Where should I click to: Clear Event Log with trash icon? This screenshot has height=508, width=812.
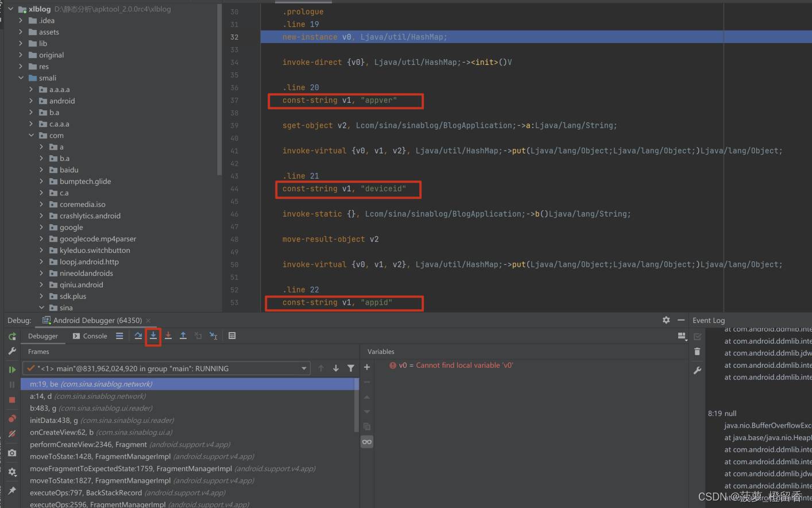point(697,352)
